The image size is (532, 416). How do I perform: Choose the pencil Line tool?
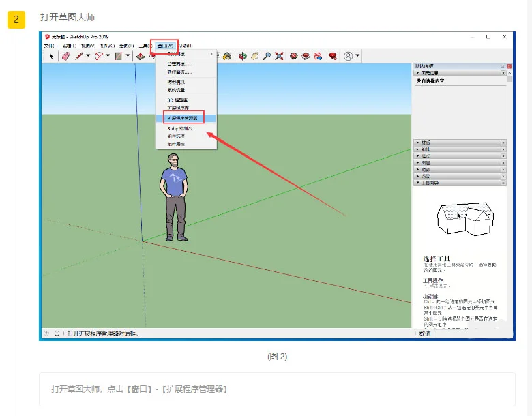[79, 56]
